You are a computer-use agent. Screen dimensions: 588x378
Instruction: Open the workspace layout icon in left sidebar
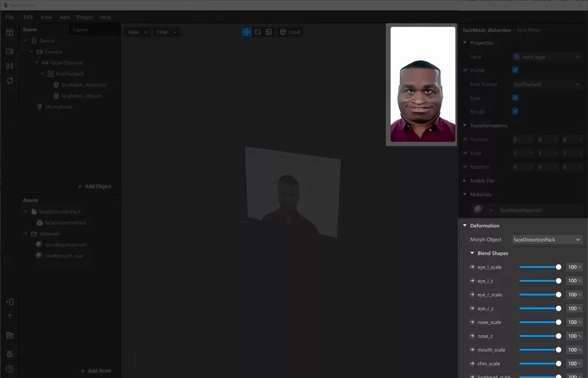[x=10, y=33]
